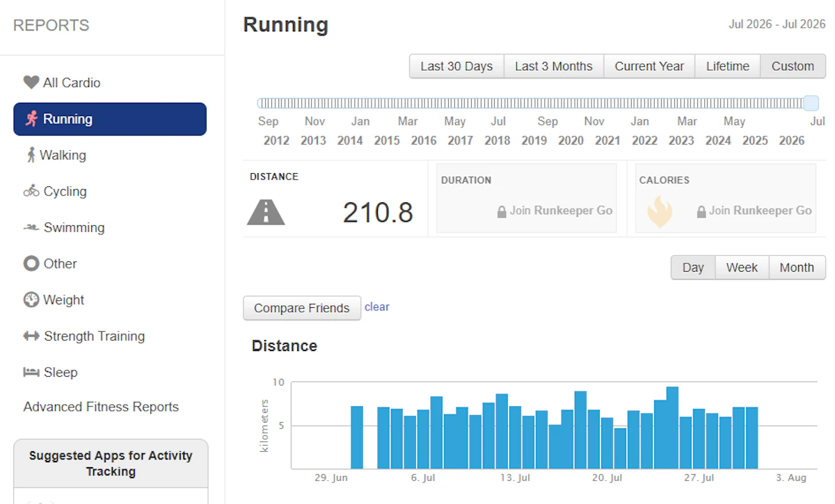835x504 pixels.
Task: Open Advanced Fitness Reports
Action: (x=101, y=407)
